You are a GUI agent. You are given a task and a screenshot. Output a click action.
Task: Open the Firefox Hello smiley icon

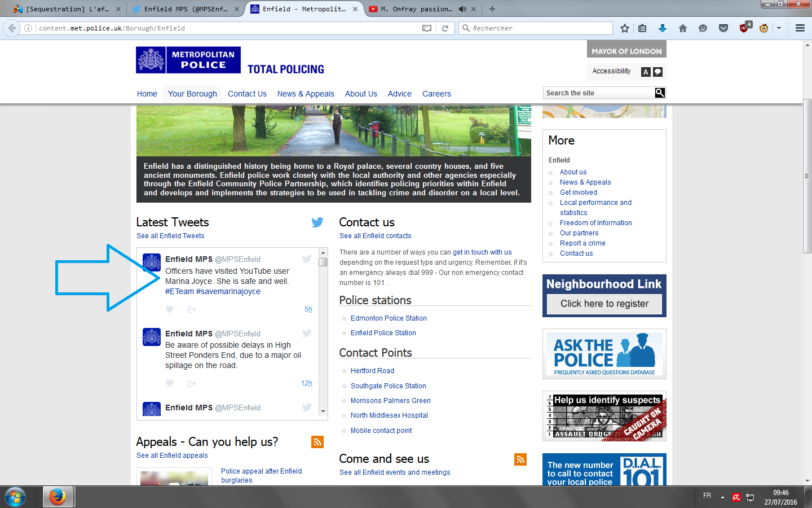pos(703,28)
